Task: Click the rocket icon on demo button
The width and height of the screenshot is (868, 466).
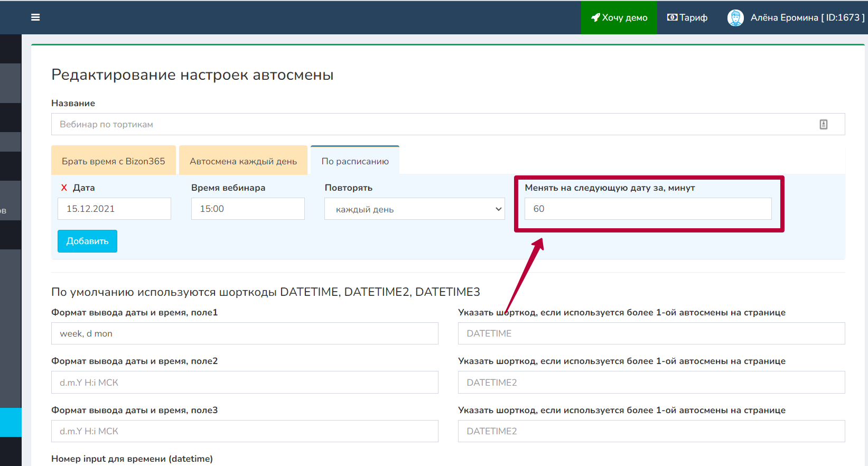Action: point(595,17)
